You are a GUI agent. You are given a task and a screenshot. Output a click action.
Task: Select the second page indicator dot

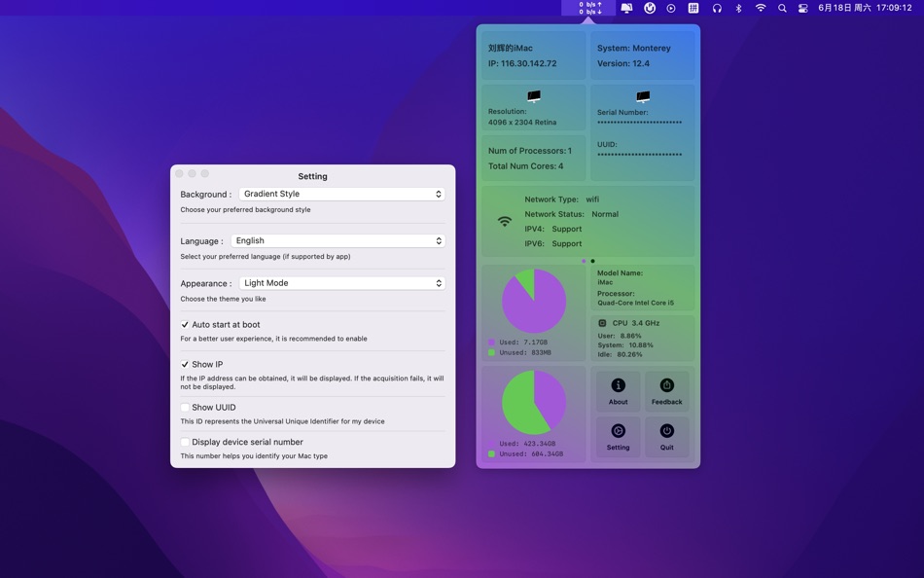[x=593, y=261]
